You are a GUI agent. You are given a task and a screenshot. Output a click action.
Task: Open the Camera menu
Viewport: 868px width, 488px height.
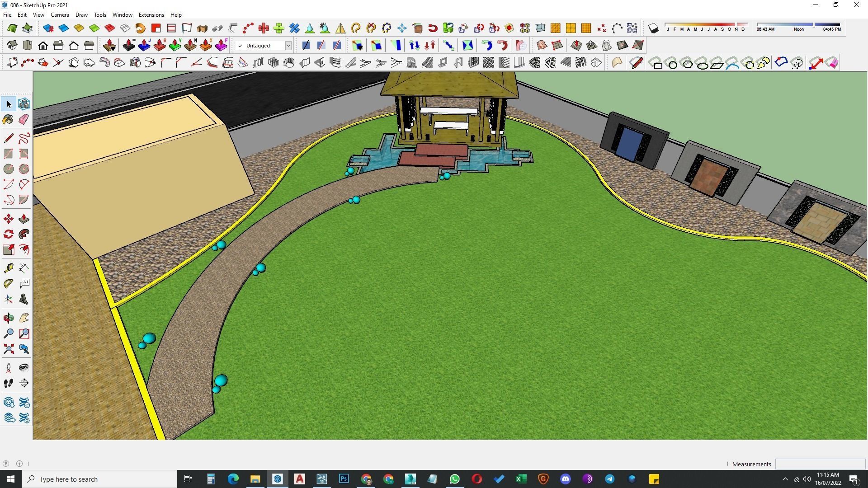click(x=60, y=15)
